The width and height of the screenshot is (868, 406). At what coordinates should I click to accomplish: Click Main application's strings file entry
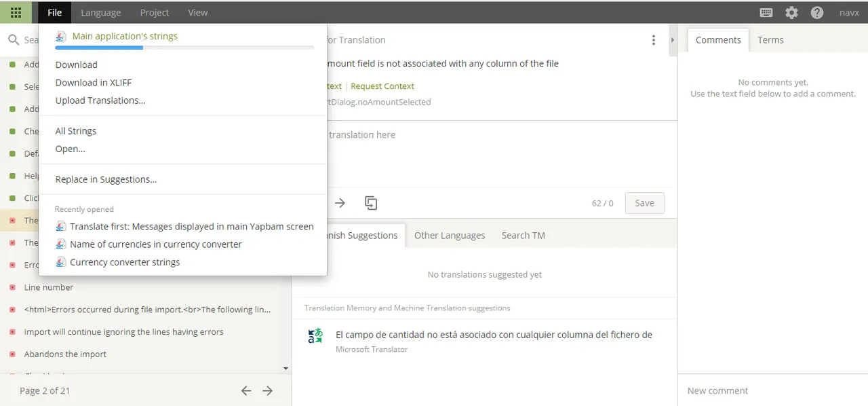[x=125, y=36]
